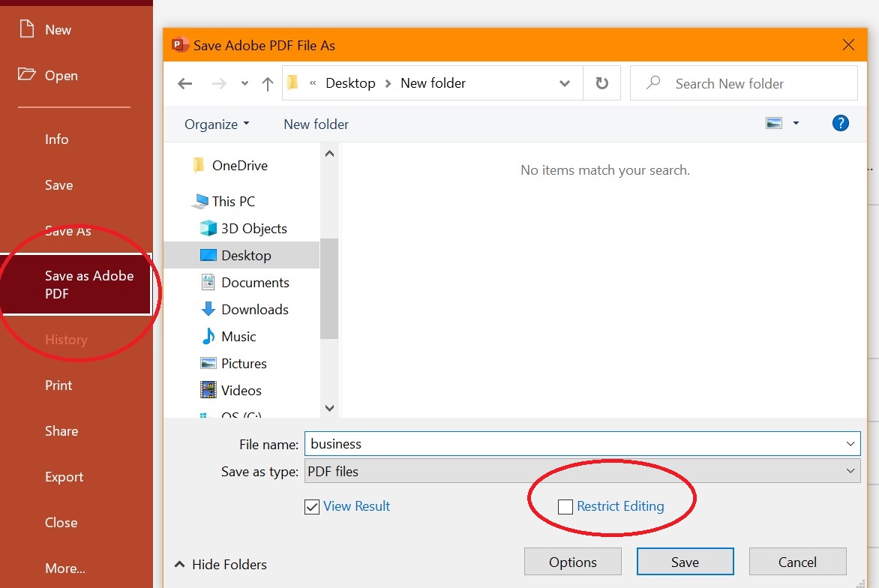The width and height of the screenshot is (879, 588).
Task: Open the recent locations dropdown arrow
Action: point(244,83)
